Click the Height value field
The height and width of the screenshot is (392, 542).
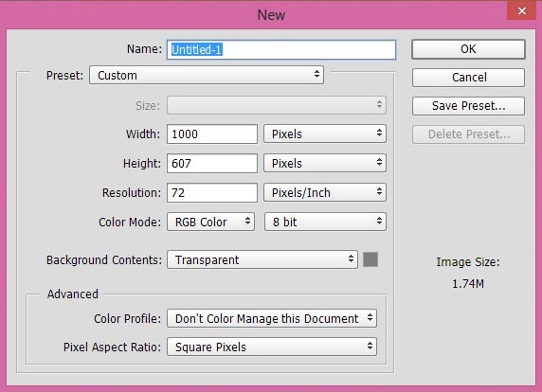212,163
